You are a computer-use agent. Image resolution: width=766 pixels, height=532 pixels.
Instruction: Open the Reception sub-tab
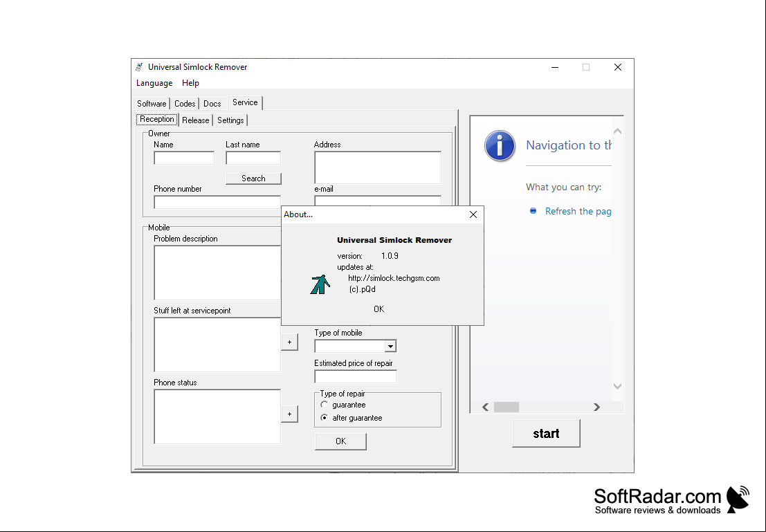click(x=157, y=119)
